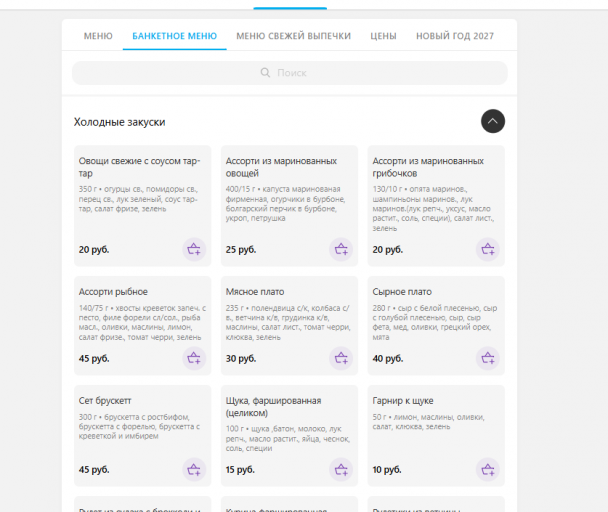Add Гарнир к щуке to cart

pyautogui.click(x=488, y=470)
